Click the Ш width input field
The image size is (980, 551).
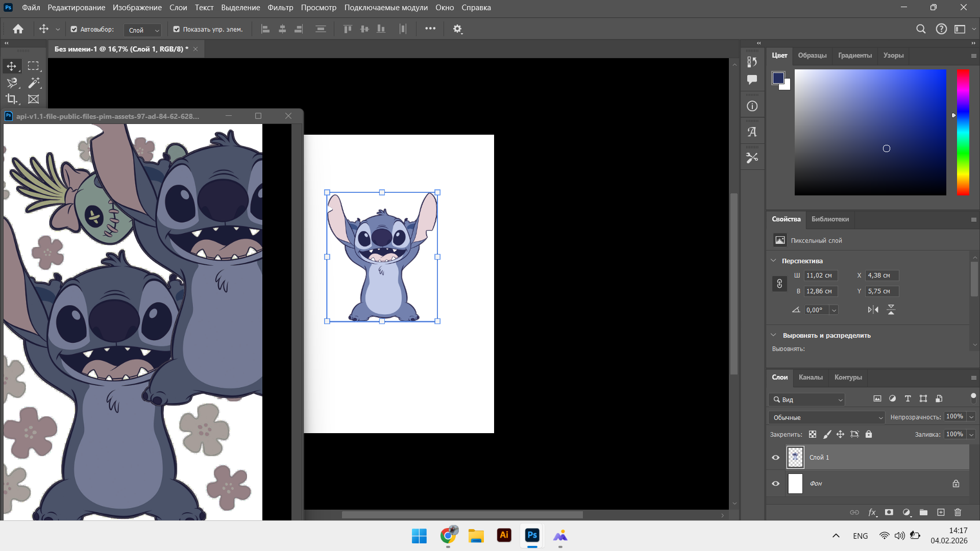tap(821, 275)
